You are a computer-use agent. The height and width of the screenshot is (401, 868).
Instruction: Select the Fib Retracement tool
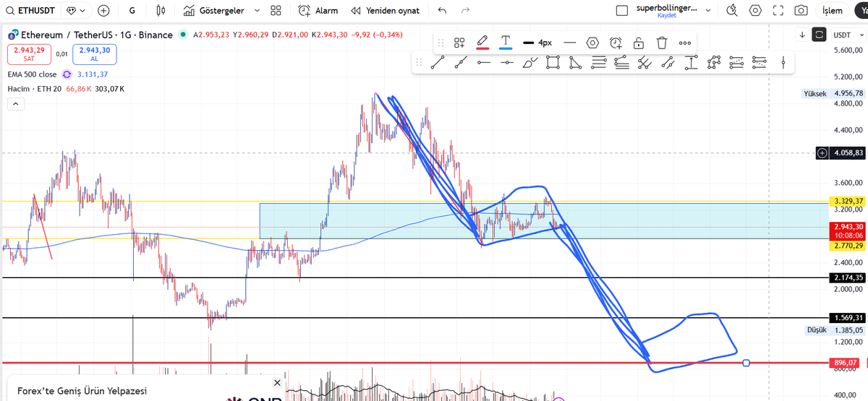click(x=599, y=63)
